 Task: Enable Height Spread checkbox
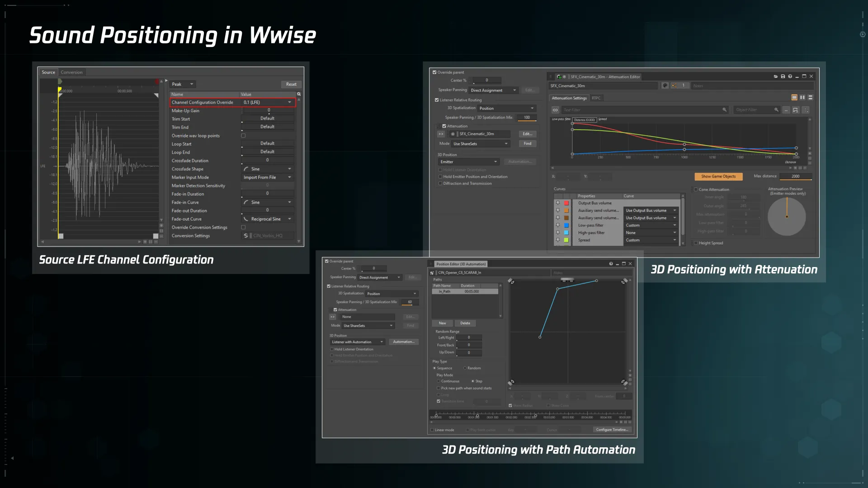pyautogui.click(x=696, y=243)
